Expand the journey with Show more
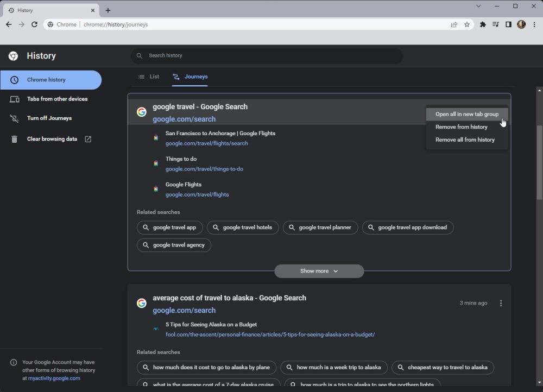543x392 pixels. point(319,271)
